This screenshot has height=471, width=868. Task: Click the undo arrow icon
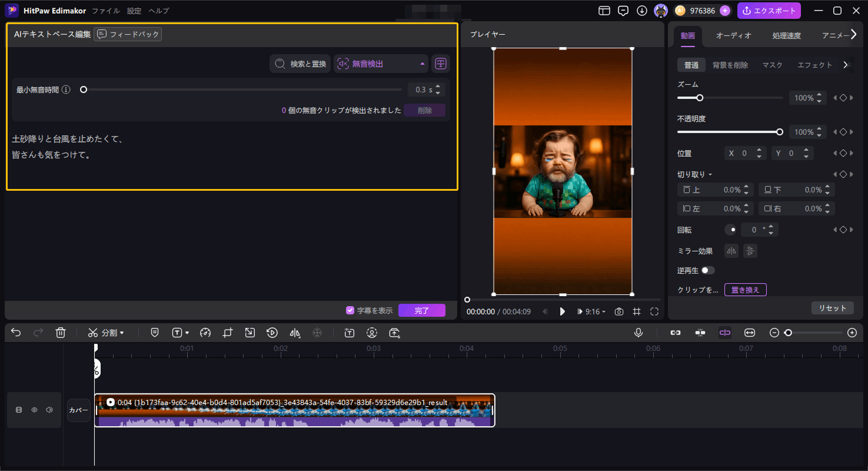click(16, 333)
